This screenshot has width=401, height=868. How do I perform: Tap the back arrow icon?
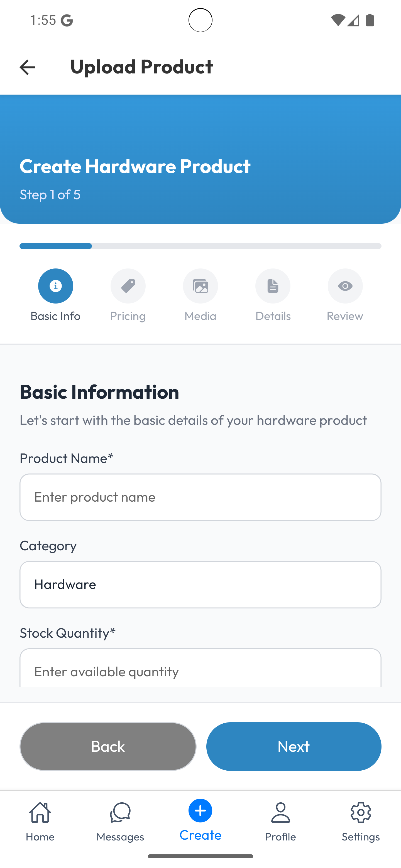click(27, 67)
